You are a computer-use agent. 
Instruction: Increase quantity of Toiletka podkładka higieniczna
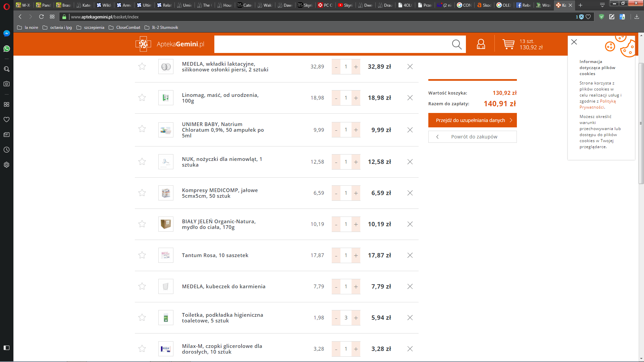tap(356, 318)
